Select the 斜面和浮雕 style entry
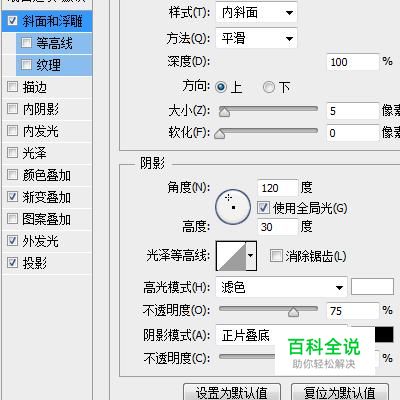400x400 pixels. [x=53, y=21]
